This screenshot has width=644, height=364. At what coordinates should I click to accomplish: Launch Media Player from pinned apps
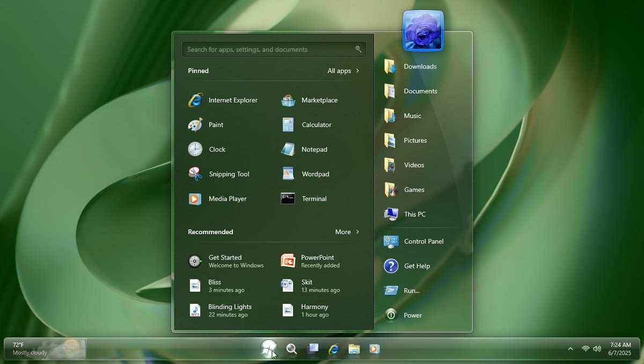point(217,199)
